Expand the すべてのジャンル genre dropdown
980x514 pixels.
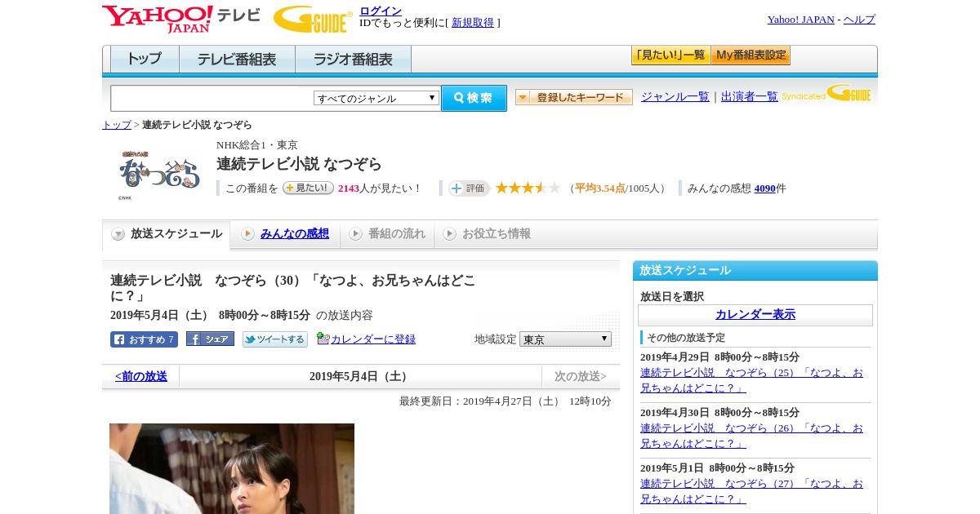pos(376,98)
